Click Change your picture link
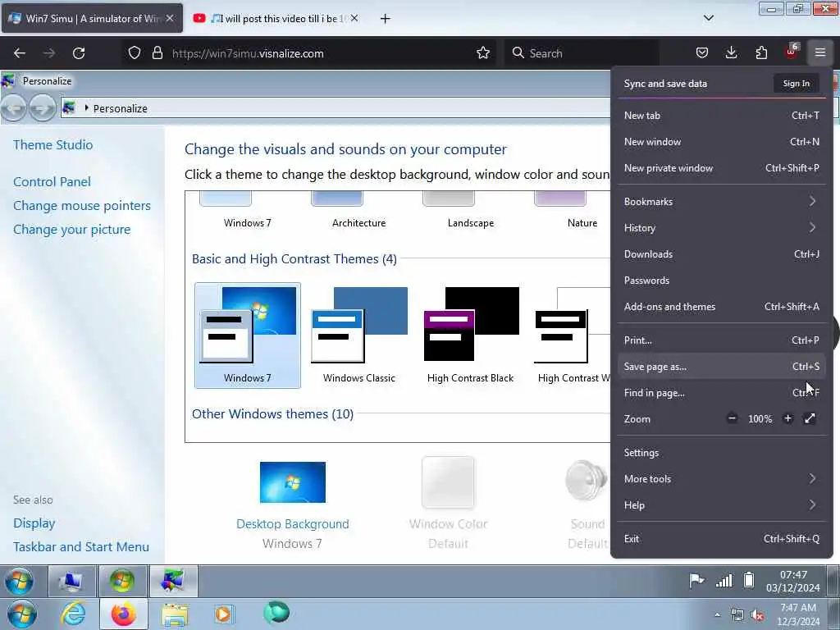The height and width of the screenshot is (630, 840). (x=72, y=230)
